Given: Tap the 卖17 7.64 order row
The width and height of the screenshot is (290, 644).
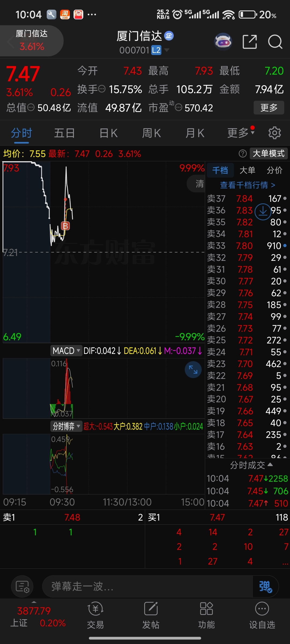Looking at the screenshot, I should tap(247, 435).
